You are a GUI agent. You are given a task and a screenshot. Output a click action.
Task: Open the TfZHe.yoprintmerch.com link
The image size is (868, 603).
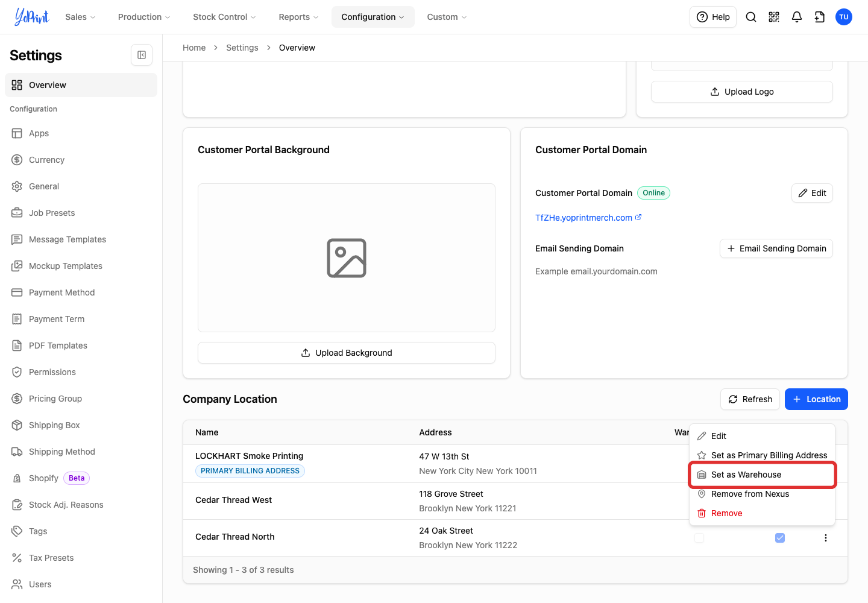583,218
